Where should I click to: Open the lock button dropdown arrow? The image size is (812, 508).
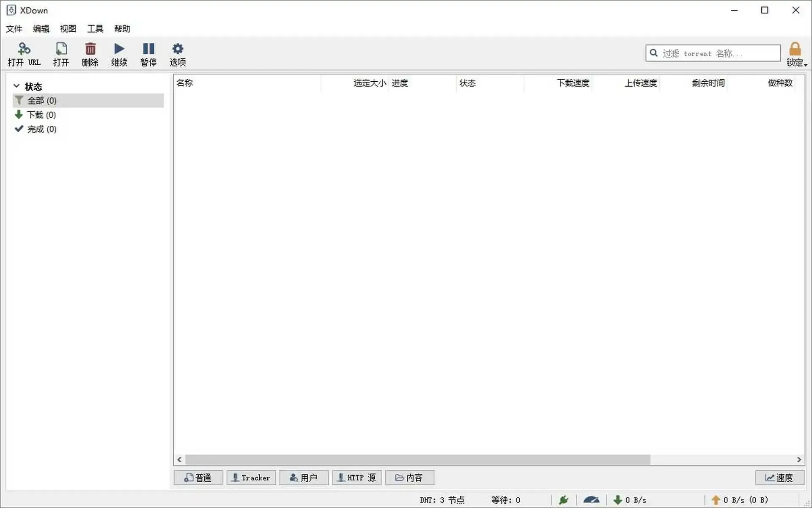pyautogui.click(x=806, y=65)
